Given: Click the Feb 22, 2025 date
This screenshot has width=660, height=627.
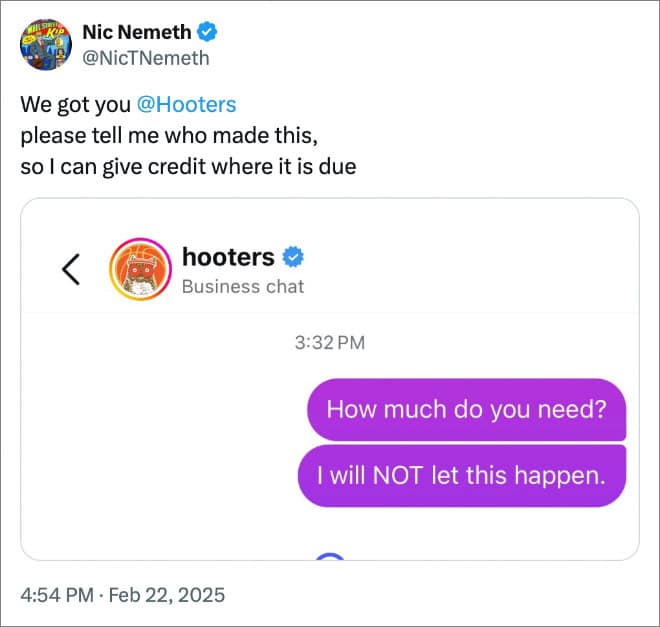Looking at the screenshot, I should [167, 595].
